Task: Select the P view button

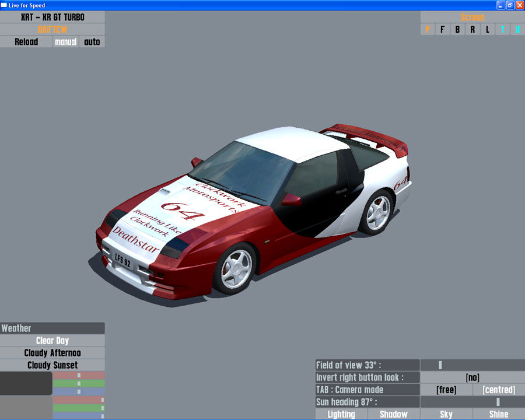Action: [x=428, y=30]
